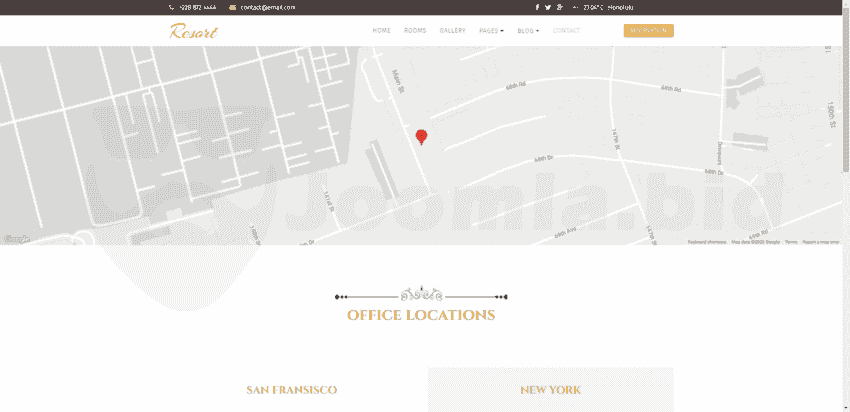Open the Gallery page from navigation
Viewport: 850px width, 412px height.
click(x=452, y=31)
